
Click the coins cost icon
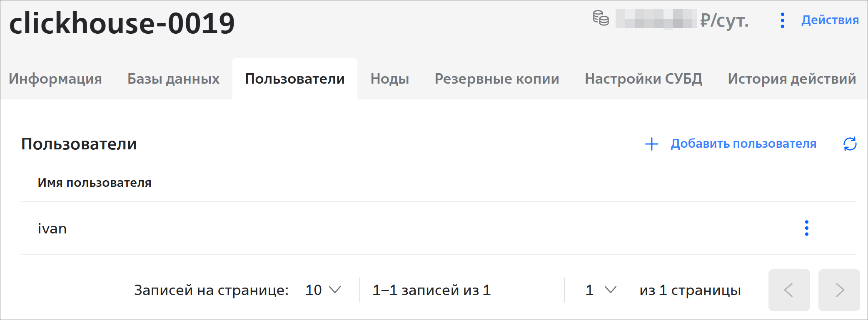click(601, 19)
